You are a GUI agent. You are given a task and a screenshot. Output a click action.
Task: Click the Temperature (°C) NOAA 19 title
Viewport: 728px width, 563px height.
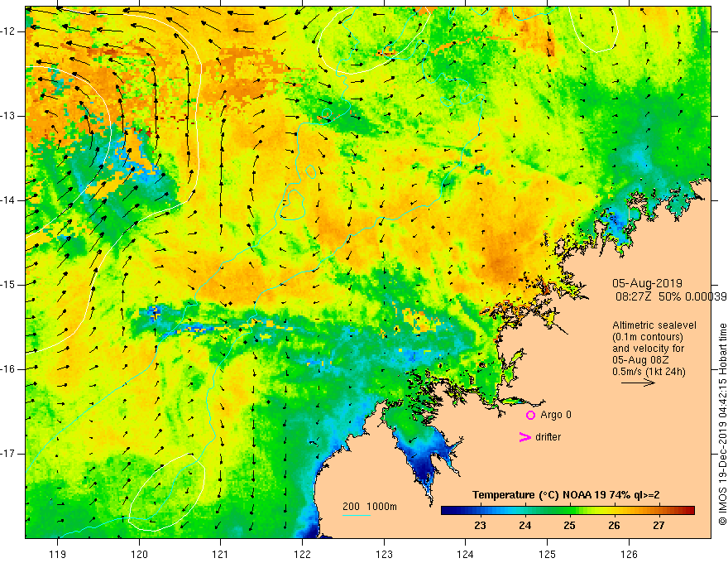click(x=566, y=495)
